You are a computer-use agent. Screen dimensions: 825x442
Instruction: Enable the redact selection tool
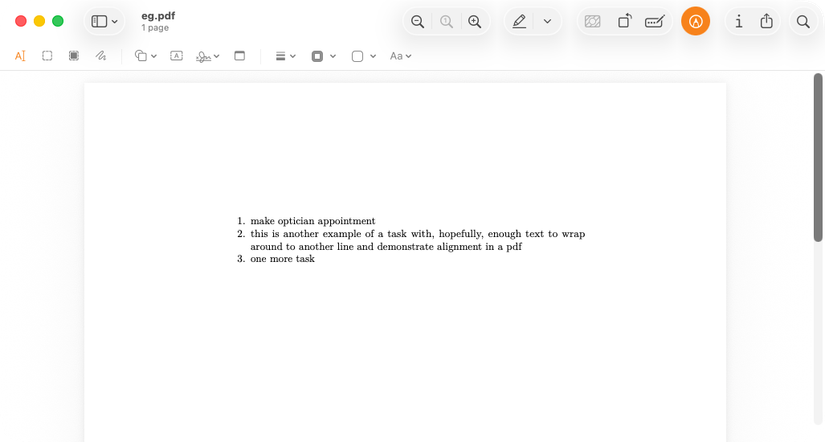(74, 56)
